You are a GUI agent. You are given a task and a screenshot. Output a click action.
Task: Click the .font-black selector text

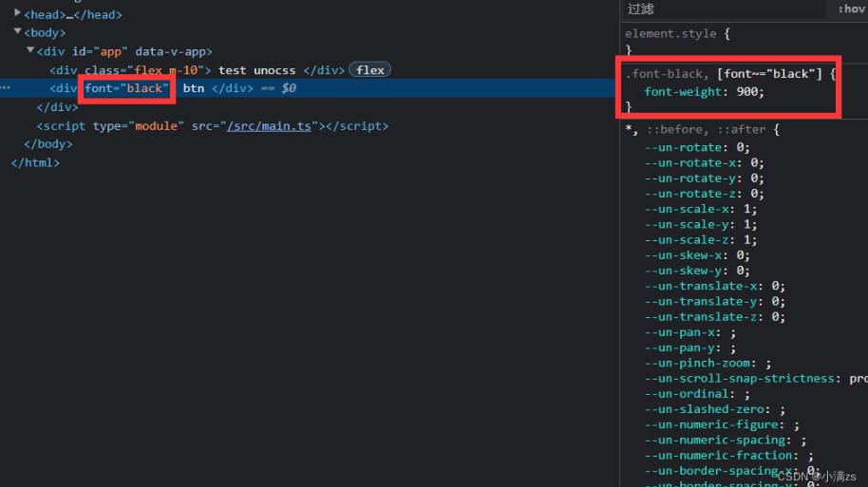tap(664, 74)
